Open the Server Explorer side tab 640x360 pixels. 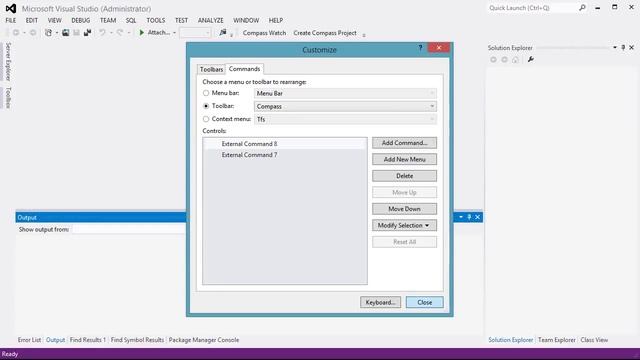8,62
